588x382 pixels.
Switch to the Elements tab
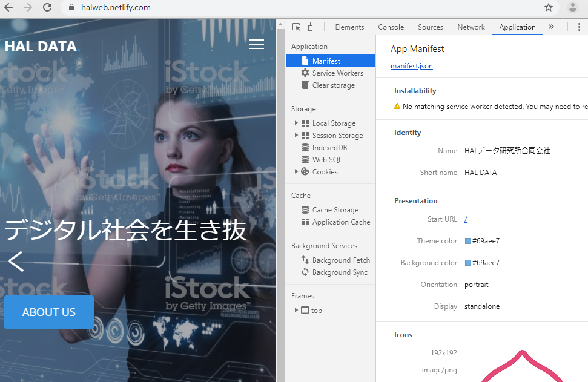(349, 27)
